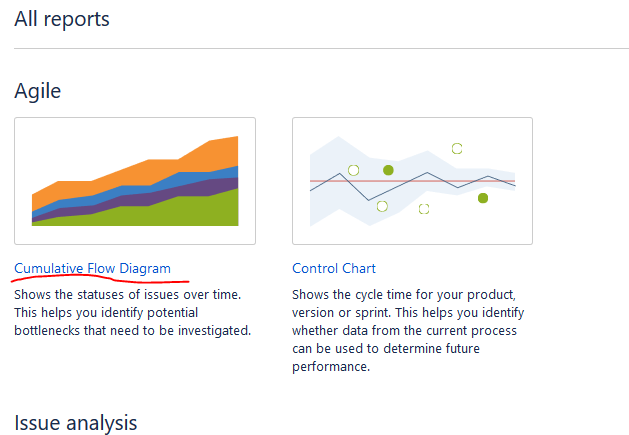
Task: Open the Cumulative Flow Diagram link
Action: pyautogui.click(x=92, y=268)
